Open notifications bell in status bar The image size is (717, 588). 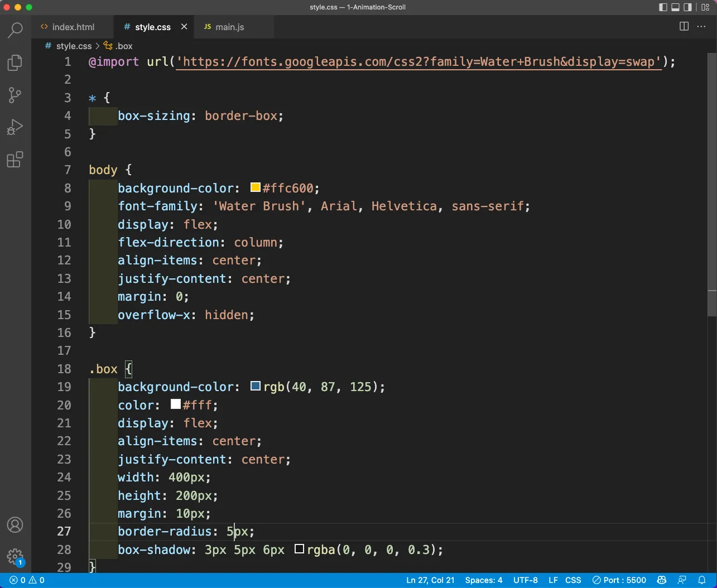pyautogui.click(x=702, y=580)
